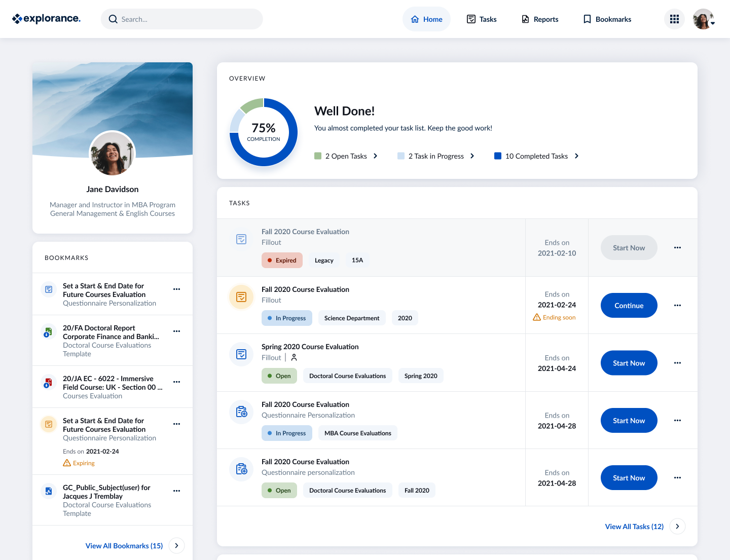The width and height of the screenshot is (730, 560).
Task: Expand the 2 Open Tasks chevron
Action: [x=376, y=156]
